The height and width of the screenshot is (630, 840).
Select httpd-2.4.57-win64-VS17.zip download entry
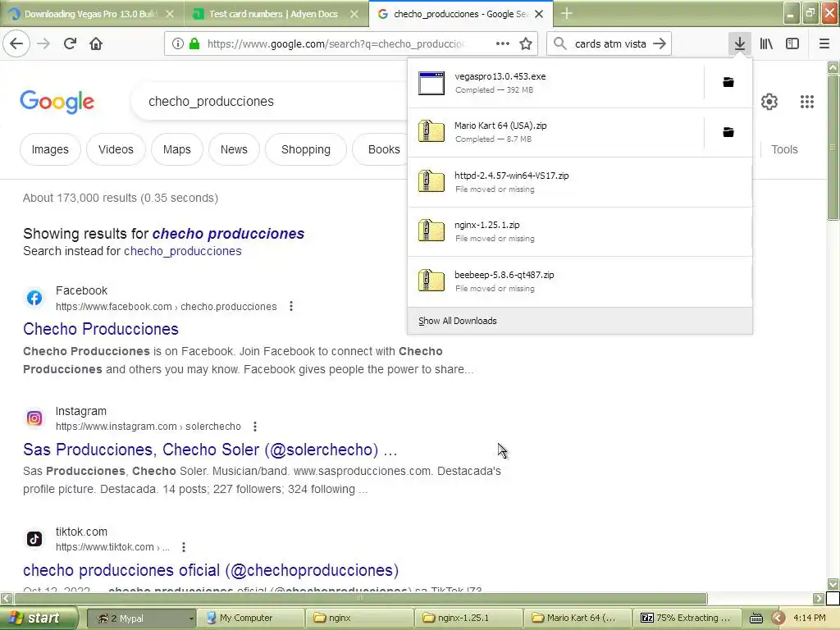(580, 182)
